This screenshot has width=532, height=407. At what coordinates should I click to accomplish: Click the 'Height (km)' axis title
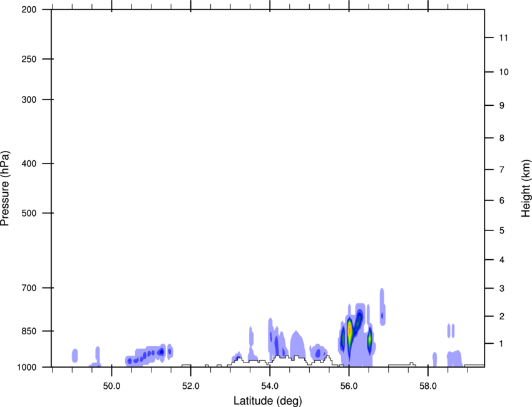click(526, 188)
